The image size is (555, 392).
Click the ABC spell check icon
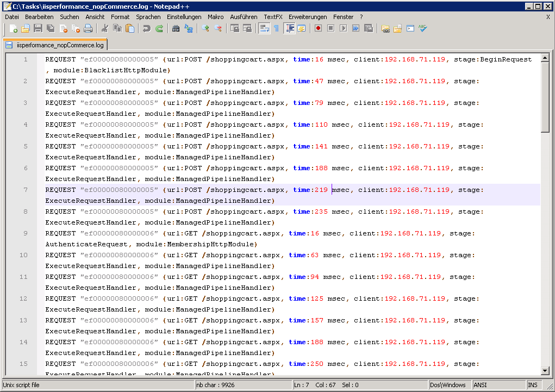422,28
